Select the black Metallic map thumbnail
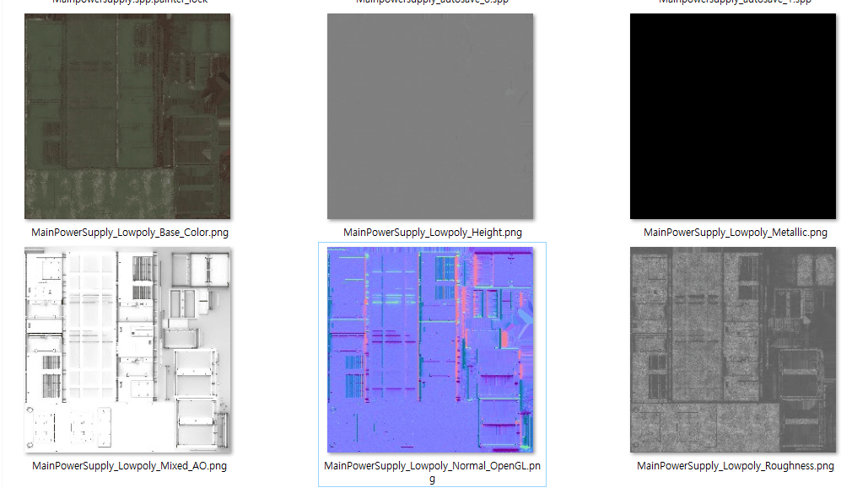 click(733, 116)
